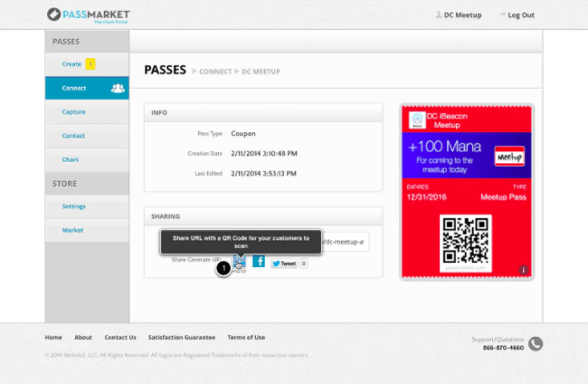Open the Capture sidebar item
The width and height of the screenshot is (588, 384).
coord(87,112)
